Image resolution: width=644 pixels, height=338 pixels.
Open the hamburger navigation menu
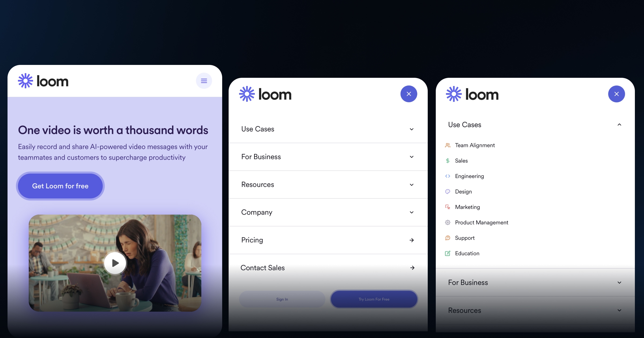tap(204, 81)
